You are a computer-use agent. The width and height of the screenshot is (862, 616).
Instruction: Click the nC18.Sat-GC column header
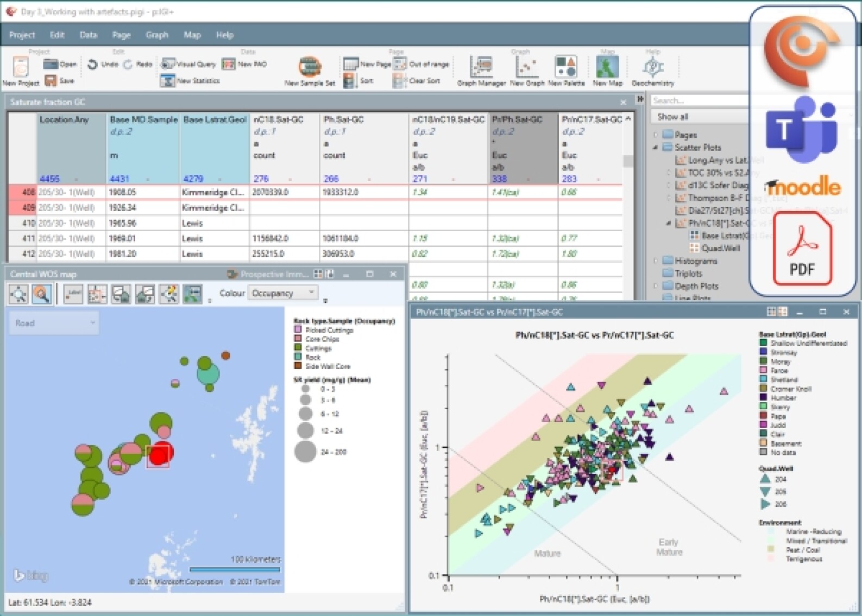click(284, 148)
